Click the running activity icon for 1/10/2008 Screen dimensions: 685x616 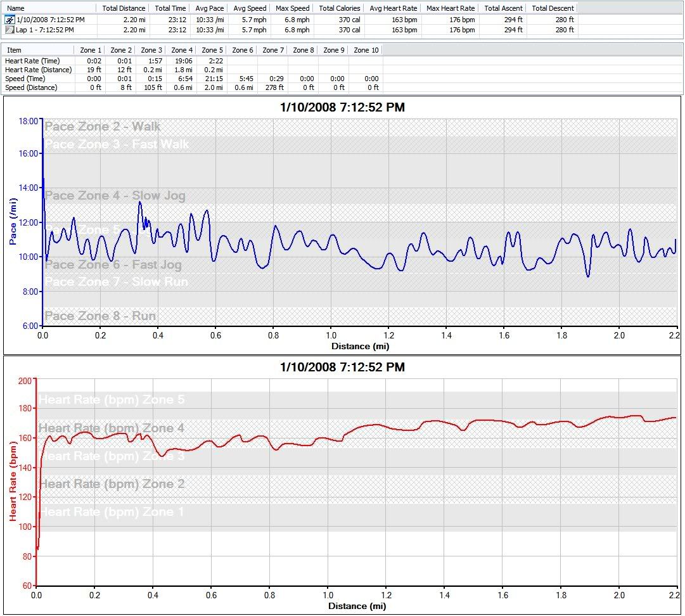pos(10,20)
